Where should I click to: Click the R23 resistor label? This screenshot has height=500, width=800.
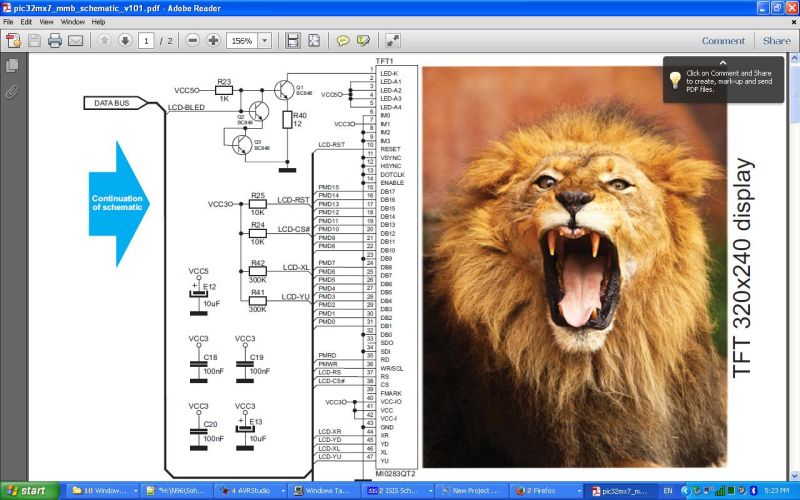coord(224,82)
